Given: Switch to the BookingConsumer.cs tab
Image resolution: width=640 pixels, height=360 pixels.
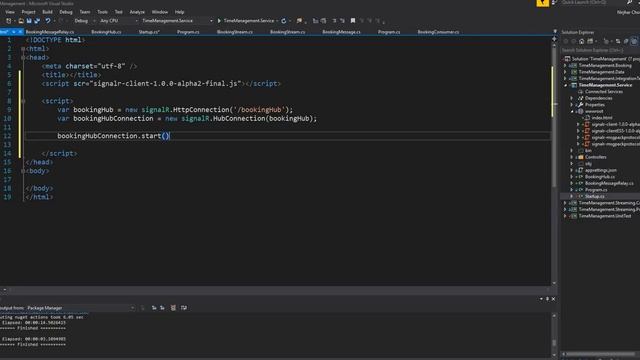Looking at the screenshot, I should 438,32.
